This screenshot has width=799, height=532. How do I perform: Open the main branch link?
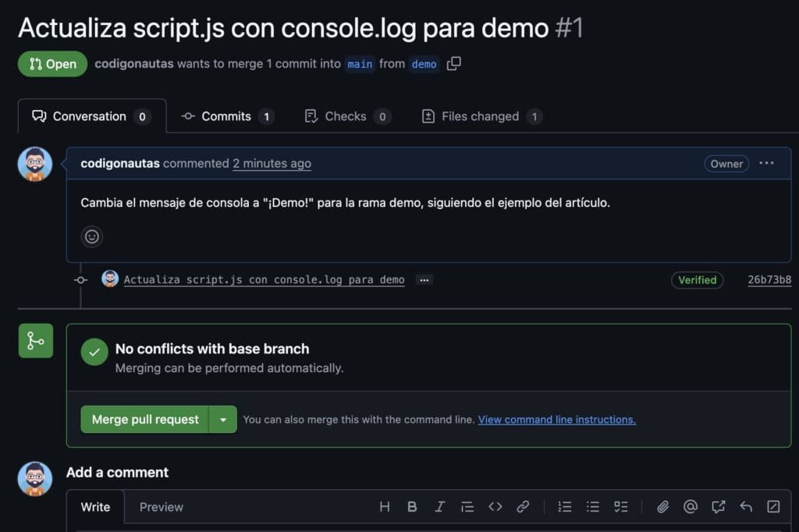tap(360, 64)
